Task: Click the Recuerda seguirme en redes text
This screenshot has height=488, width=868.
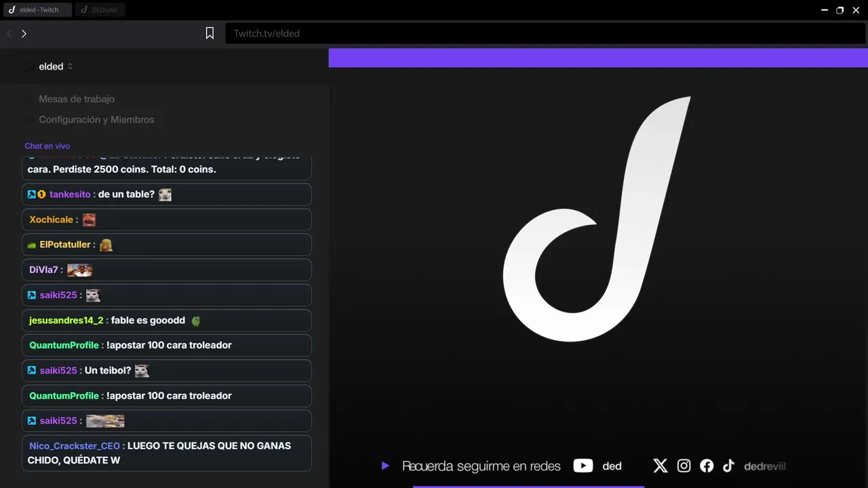Action: tap(481, 466)
